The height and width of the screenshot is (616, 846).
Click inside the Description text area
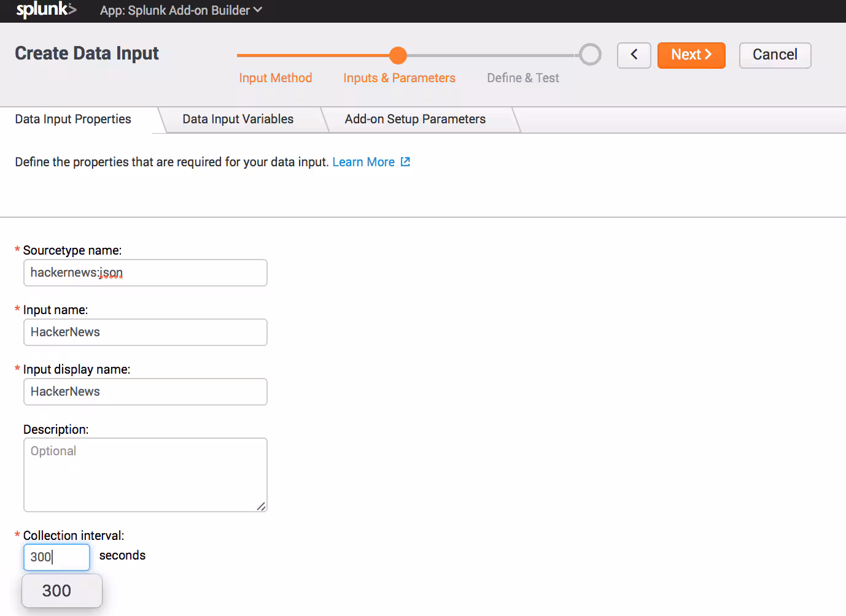(145, 474)
